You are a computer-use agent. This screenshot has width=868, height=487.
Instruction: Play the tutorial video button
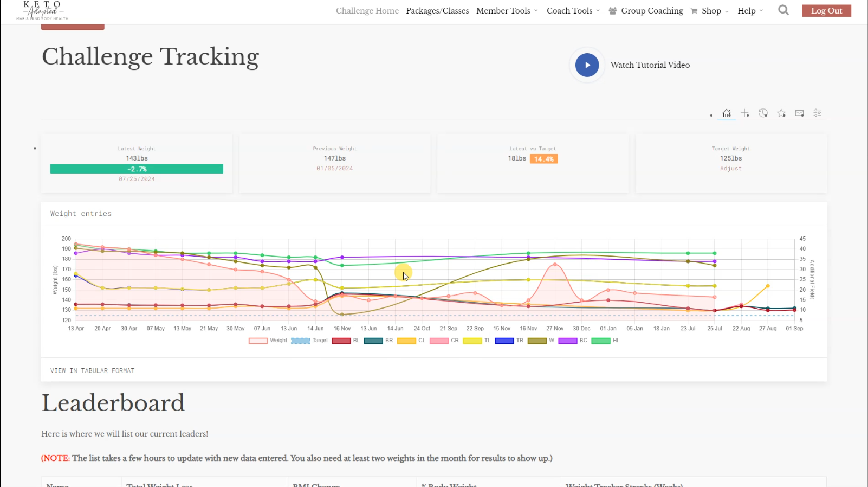tap(587, 65)
